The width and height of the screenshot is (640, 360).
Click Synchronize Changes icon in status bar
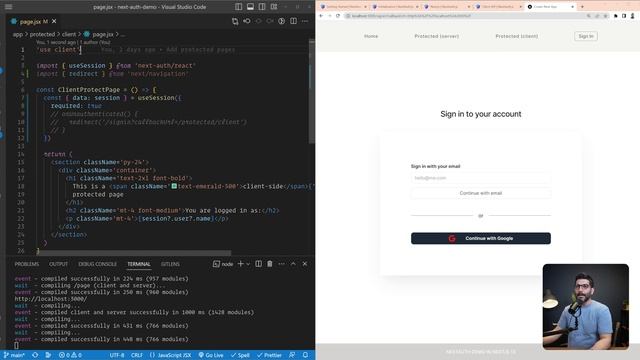pos(35,355)
